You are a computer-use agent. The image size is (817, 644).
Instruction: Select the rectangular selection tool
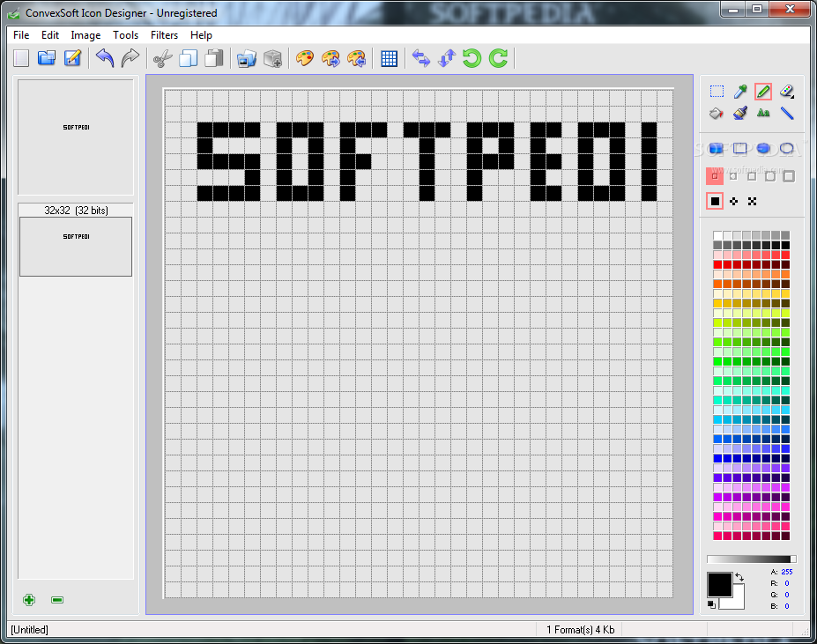coord(717,92)
